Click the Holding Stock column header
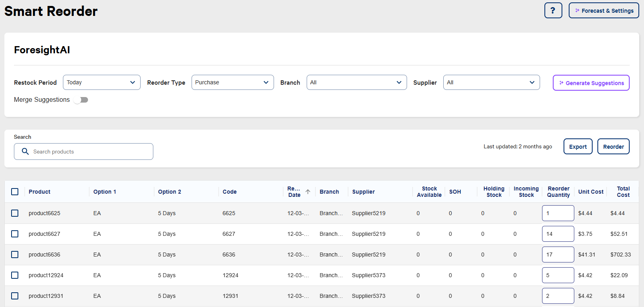 click(494, 192)
